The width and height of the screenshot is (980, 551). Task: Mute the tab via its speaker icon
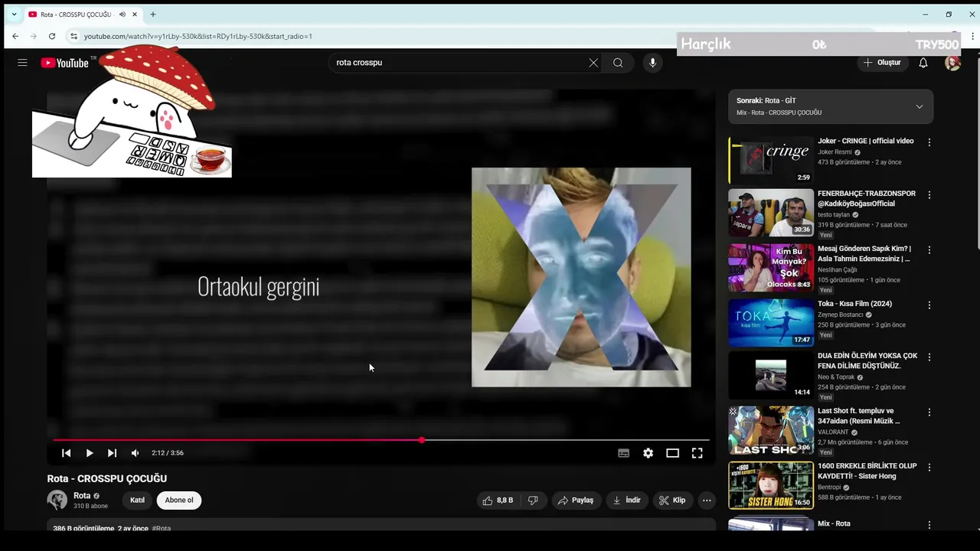[122, 15]
